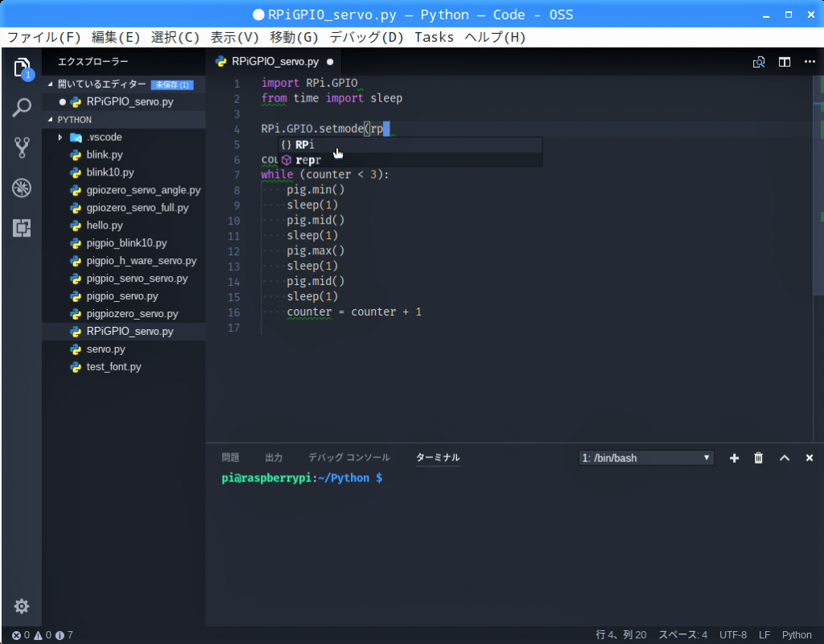
Task: Open the Explorer view in activity bar
Action: pos(22,68)
